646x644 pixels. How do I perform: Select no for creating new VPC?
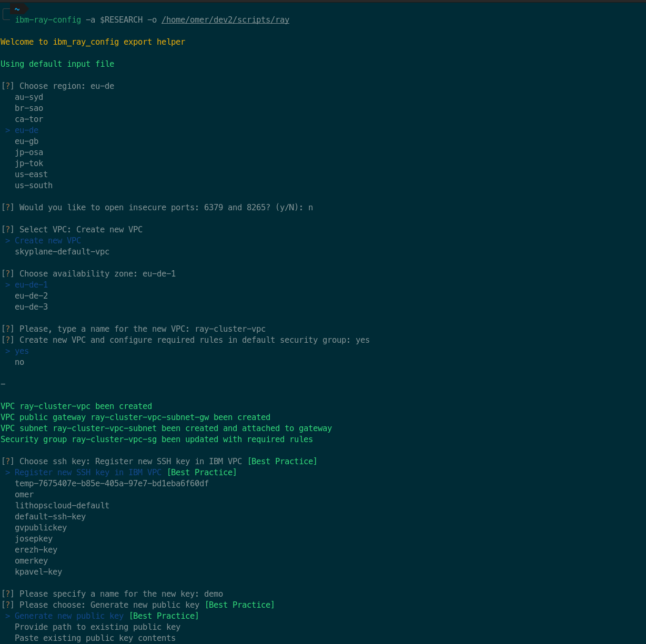point(19,362)
